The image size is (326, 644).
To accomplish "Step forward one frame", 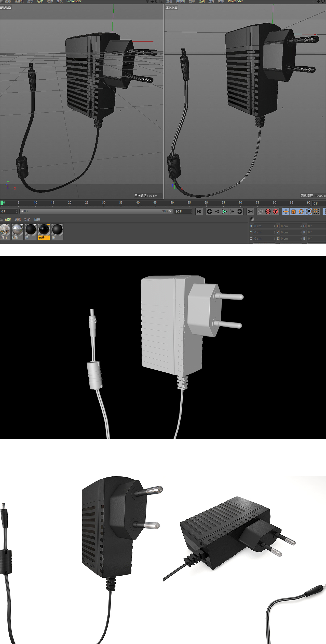I will point(232,211).
